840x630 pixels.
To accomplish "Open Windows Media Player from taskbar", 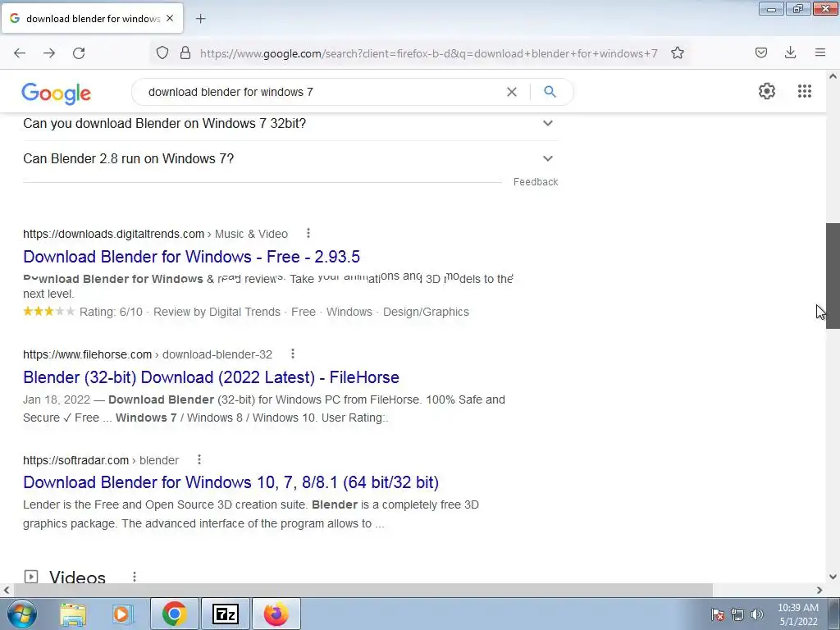I will [x=121, y=614].
